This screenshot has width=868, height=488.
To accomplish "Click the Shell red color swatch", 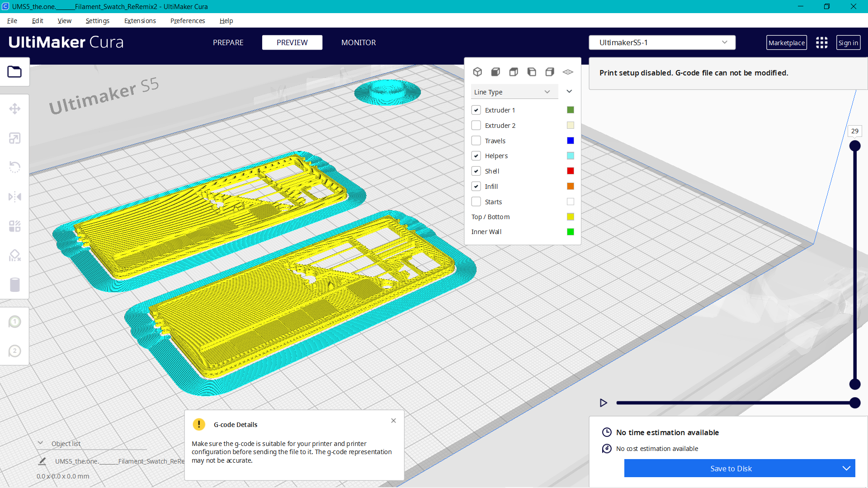I will [571, 171].
